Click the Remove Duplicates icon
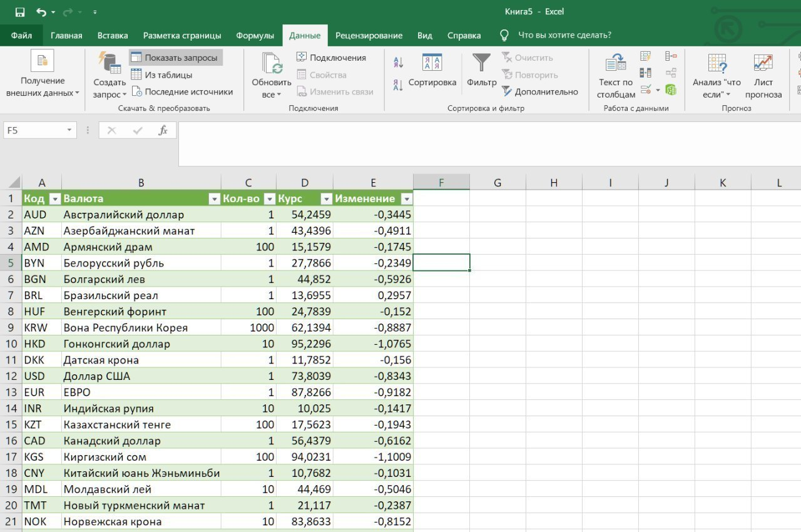The height and width of the screenshot is (532, 801). [x=646, y=73]
